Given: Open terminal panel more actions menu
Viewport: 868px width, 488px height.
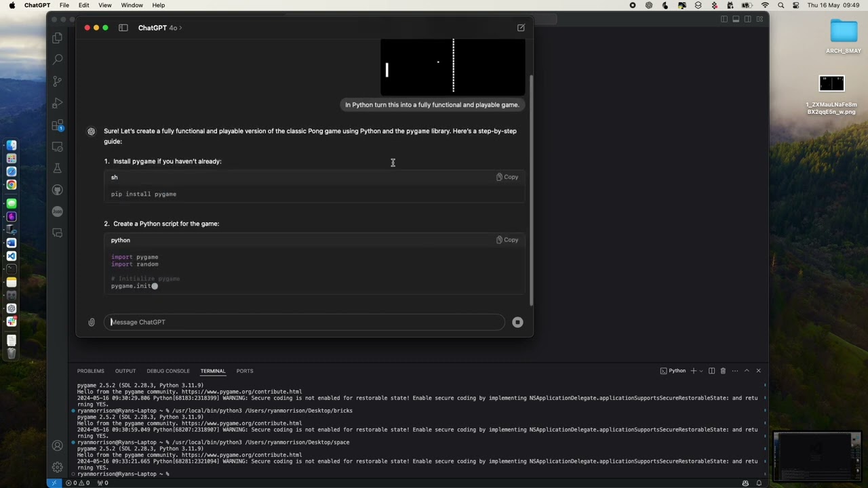Looking at the screenshot, I should [x=734, y=371].
